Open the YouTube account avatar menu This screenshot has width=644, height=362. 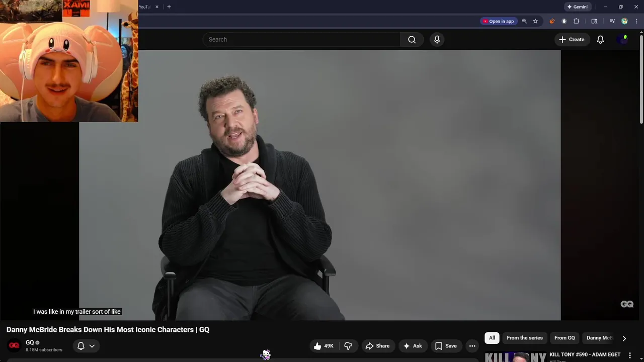(x=623, y=40)
